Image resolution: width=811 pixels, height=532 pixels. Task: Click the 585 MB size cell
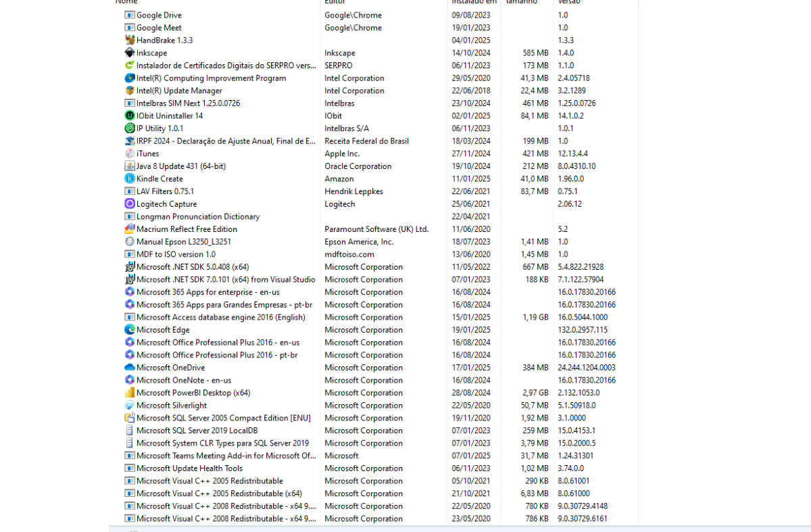(x=536, y=53)
